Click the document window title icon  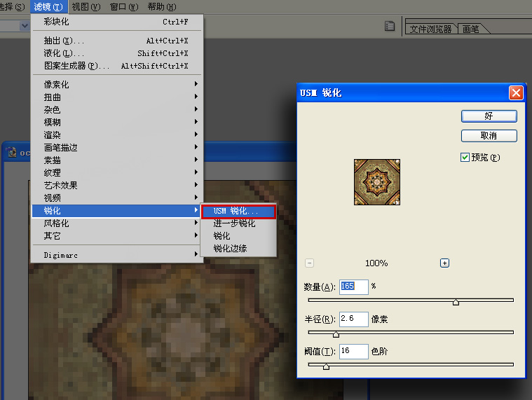coord(12,152)
